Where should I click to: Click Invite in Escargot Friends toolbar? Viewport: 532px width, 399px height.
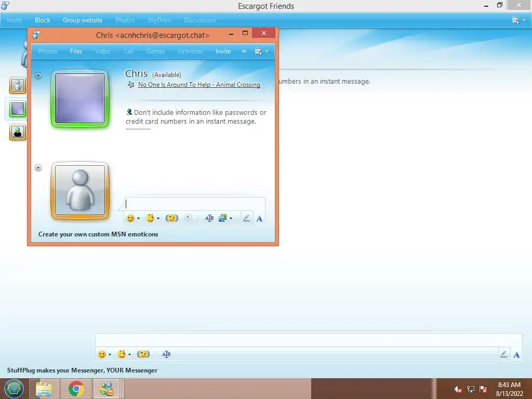14,20
